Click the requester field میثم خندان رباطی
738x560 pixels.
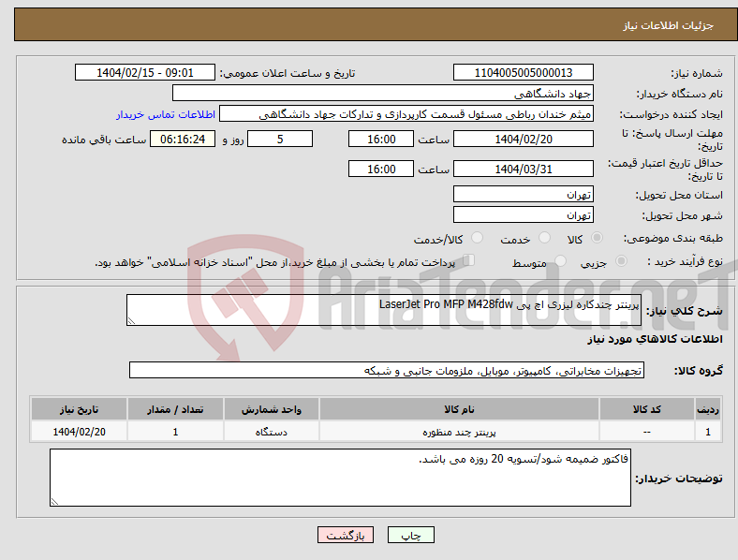point(406,114)
